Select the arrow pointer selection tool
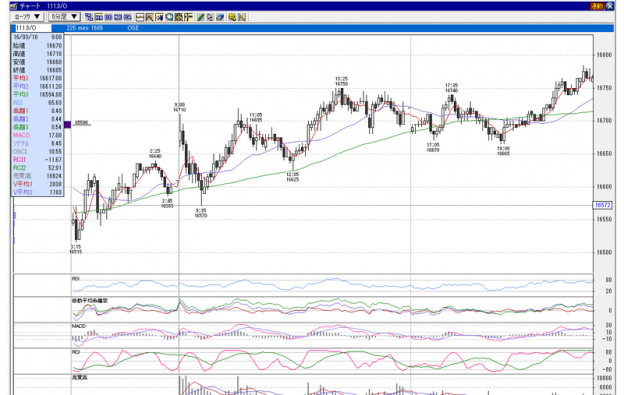The image size is (624, 395). pos(210,17)
